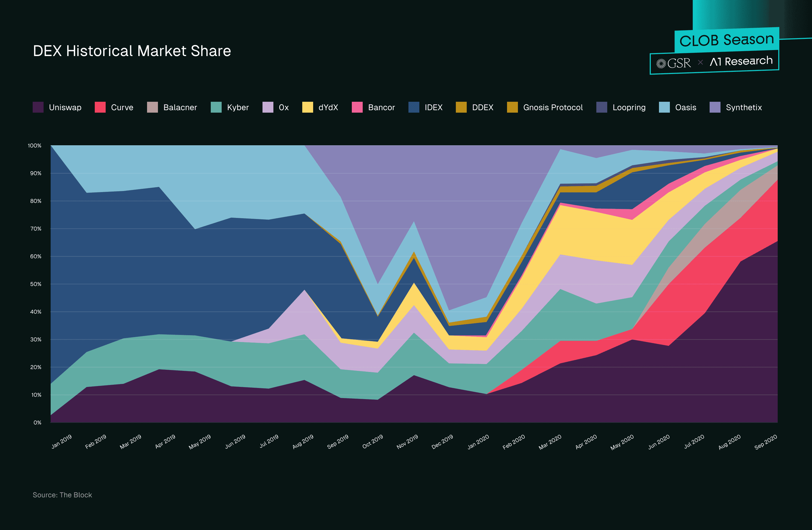Screen dimensions: 812x530
Task: Click the A1 Research logo text
Action: coord(741,61)
